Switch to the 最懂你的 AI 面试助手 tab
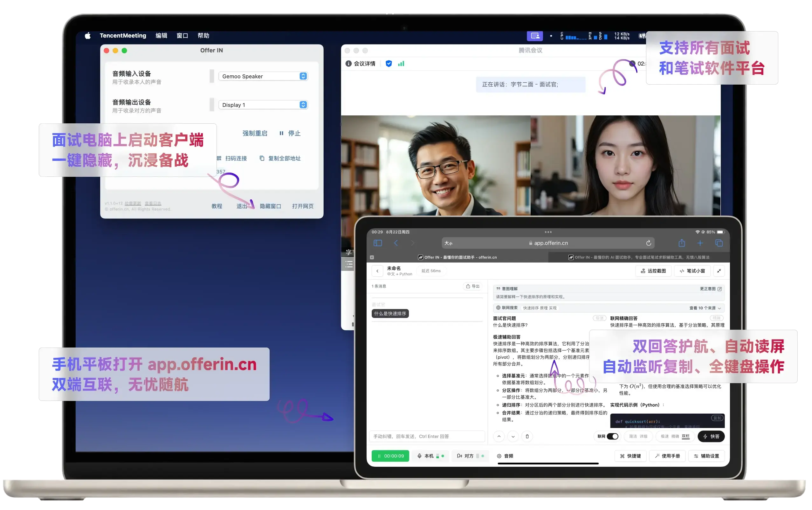Image resolution: width=812 pixels, height=510 pixels. tap(639, 257)
